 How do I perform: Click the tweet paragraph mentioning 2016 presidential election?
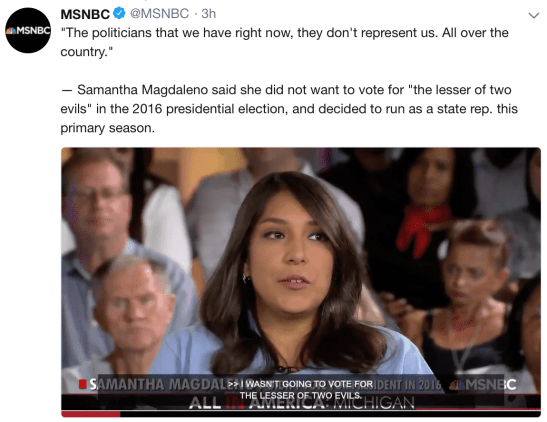point(289,109)
